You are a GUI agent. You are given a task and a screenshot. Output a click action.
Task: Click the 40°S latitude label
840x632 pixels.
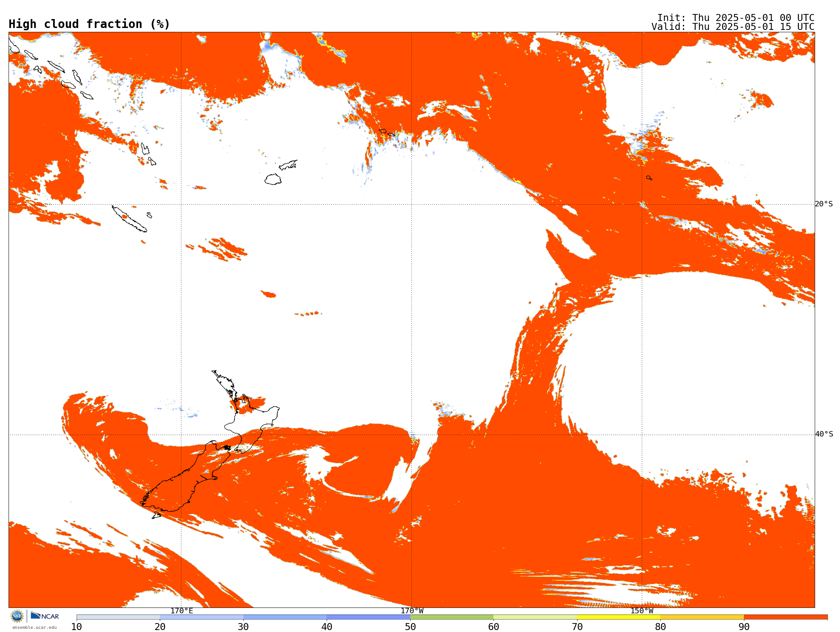coord(824,434)
